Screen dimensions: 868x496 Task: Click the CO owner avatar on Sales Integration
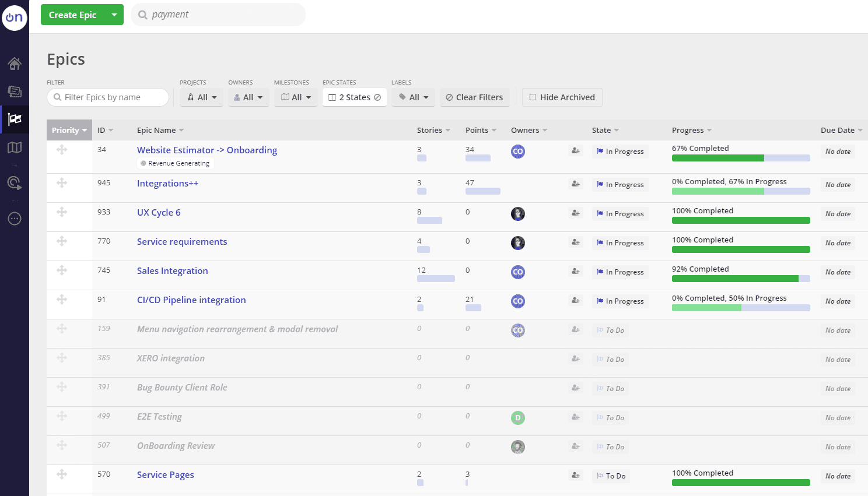pos(517,272)
